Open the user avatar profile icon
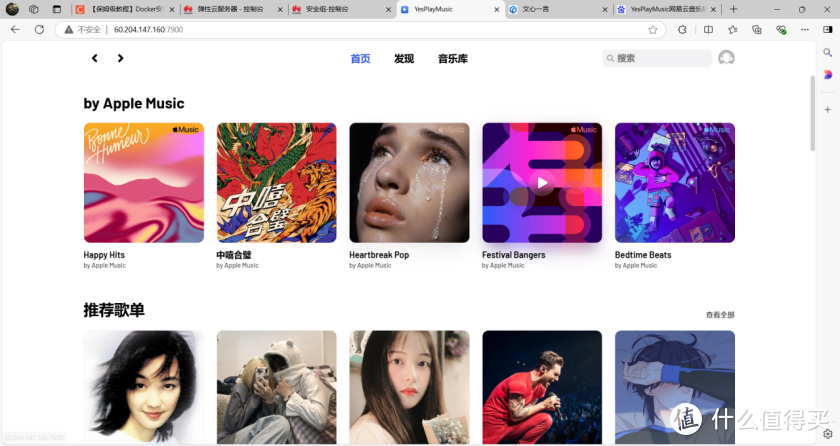 tap(726, 58)
